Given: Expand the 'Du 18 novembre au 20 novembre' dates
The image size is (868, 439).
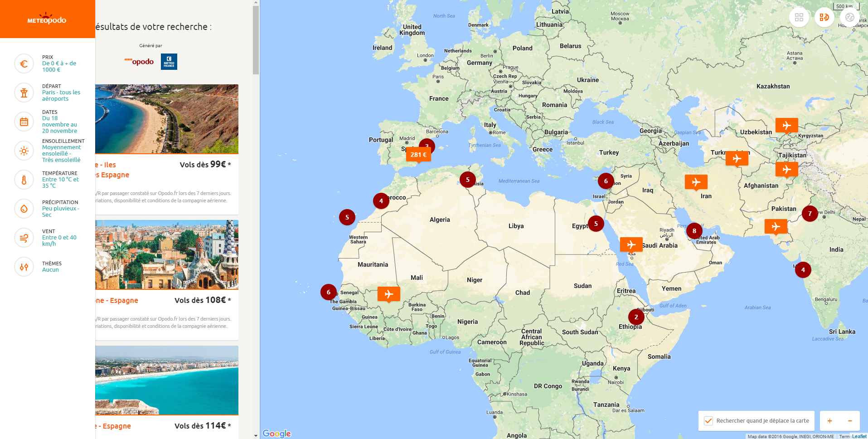Looking at the screenshot, I should pos(59,125).
